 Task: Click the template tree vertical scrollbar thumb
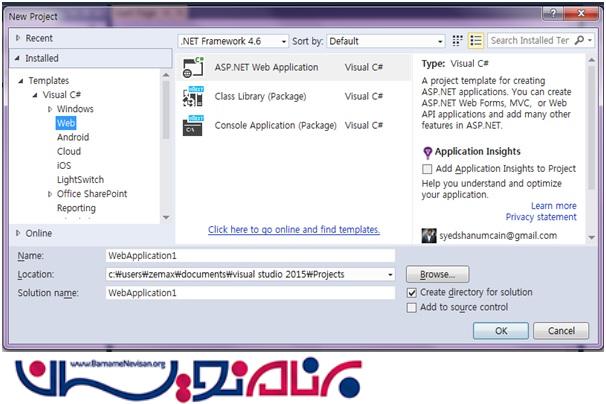(x=166, y=109)
